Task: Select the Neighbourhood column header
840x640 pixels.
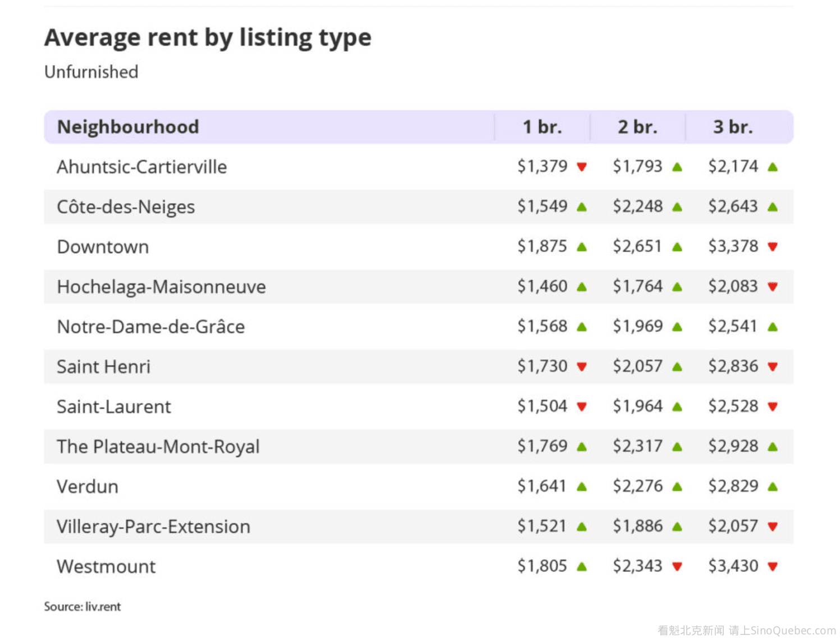Action: coord(128,127)
